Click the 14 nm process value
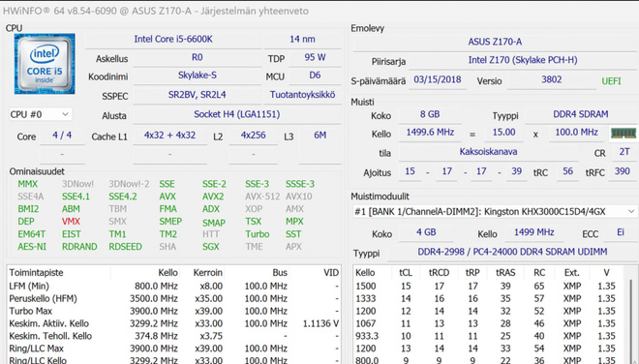639x364 pixels. click(x=302, y=40)
